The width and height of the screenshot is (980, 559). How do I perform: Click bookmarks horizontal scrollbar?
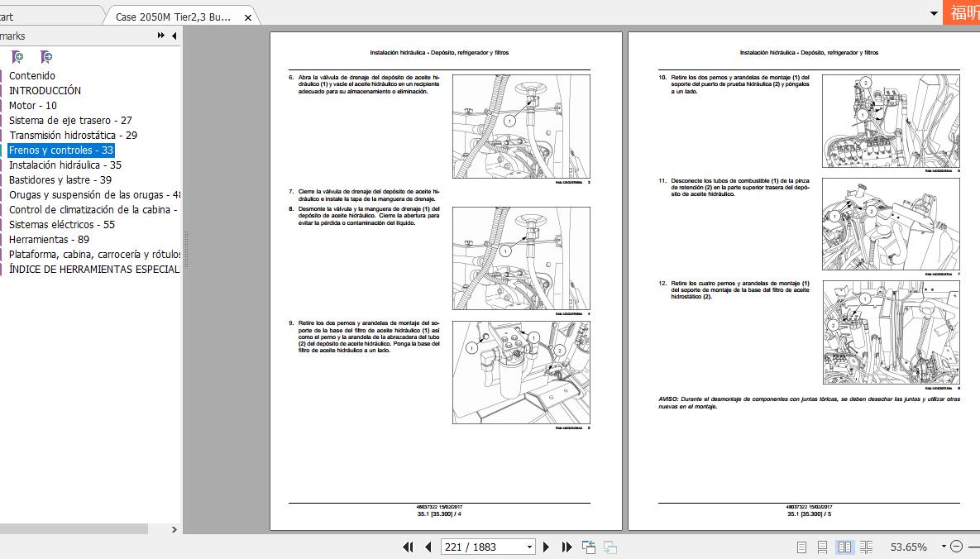(x=74, y=529)
